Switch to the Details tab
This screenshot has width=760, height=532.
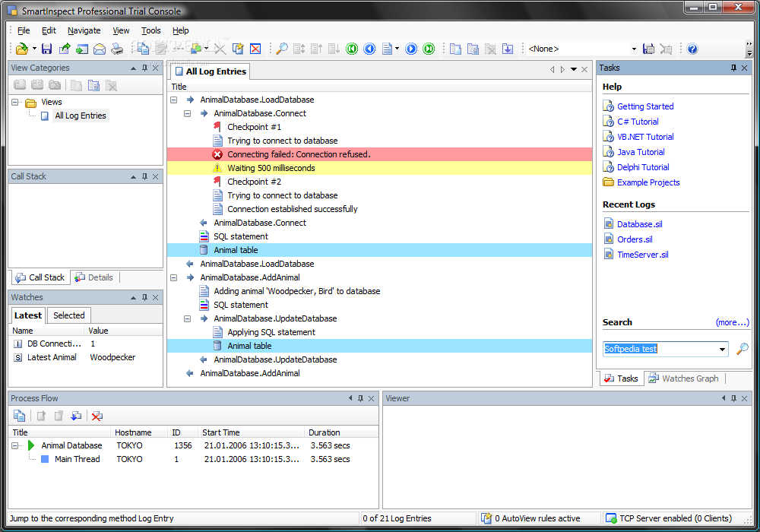(x=94, y=277)
